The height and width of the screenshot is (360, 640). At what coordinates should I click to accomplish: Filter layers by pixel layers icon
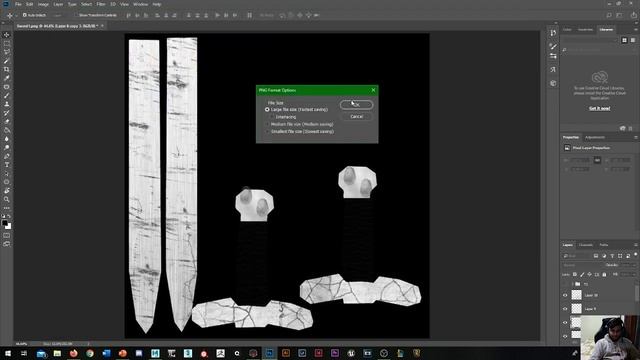[x=596, y=256]
